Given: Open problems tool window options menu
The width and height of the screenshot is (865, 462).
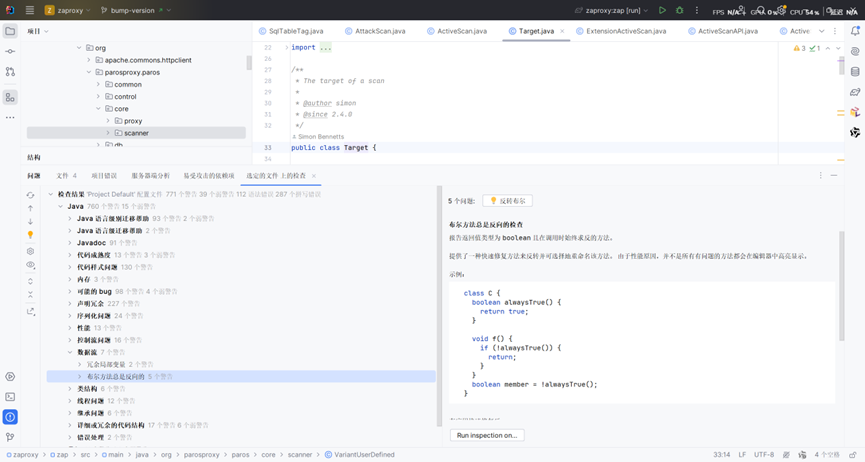Looking at the screenshot, I should [x=820, y=175].
